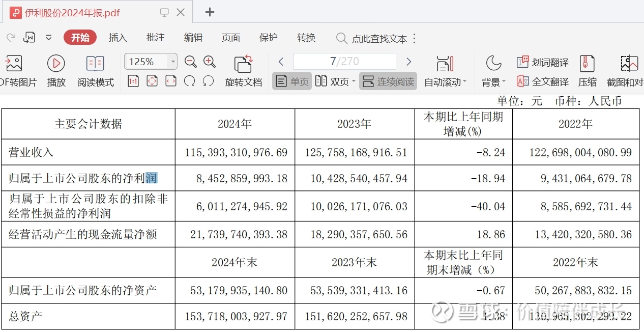Image resolution: width=644 pixels, height=332 pixels.
Task: Click the total assets value 153,718,003,927.97
Action: point(237,316)
